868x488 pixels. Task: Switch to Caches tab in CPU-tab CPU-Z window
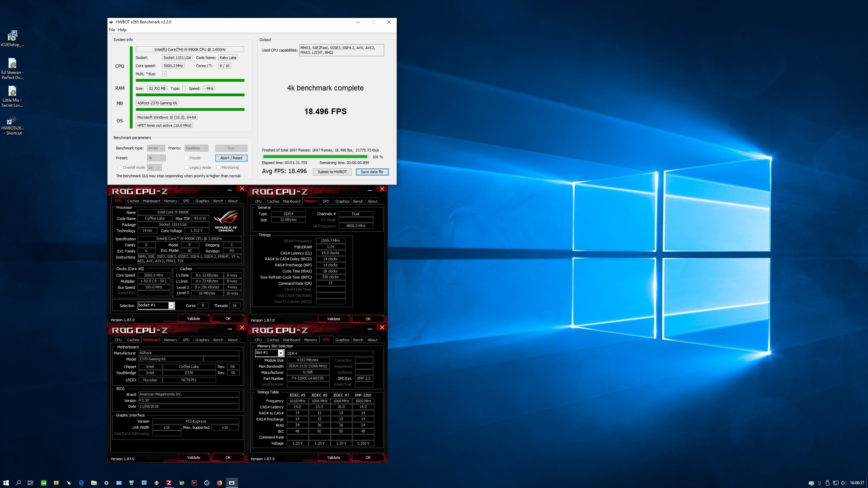133,201
